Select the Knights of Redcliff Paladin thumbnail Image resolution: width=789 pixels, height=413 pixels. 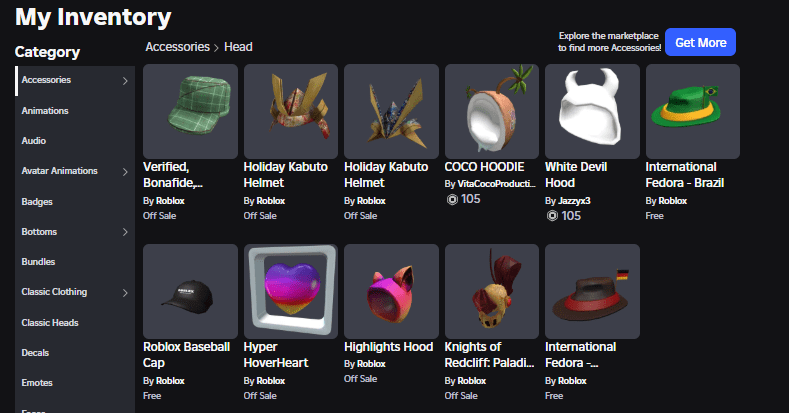(492, 291)
